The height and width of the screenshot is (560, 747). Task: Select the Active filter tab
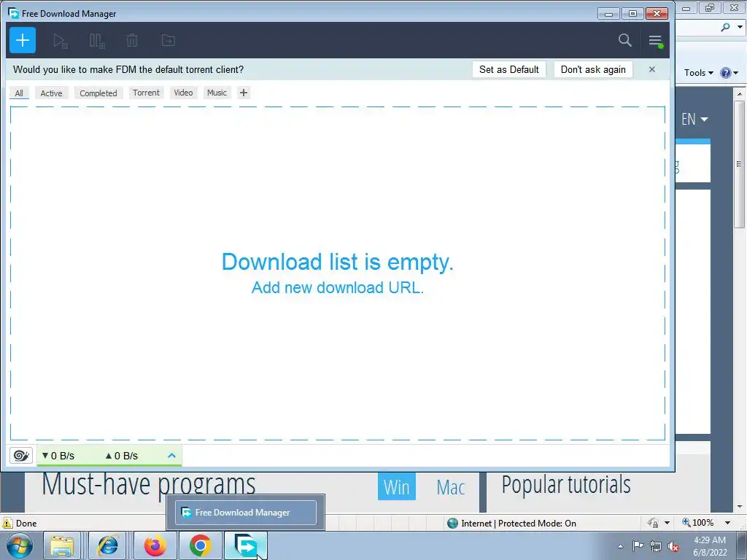tap(52, 93)
